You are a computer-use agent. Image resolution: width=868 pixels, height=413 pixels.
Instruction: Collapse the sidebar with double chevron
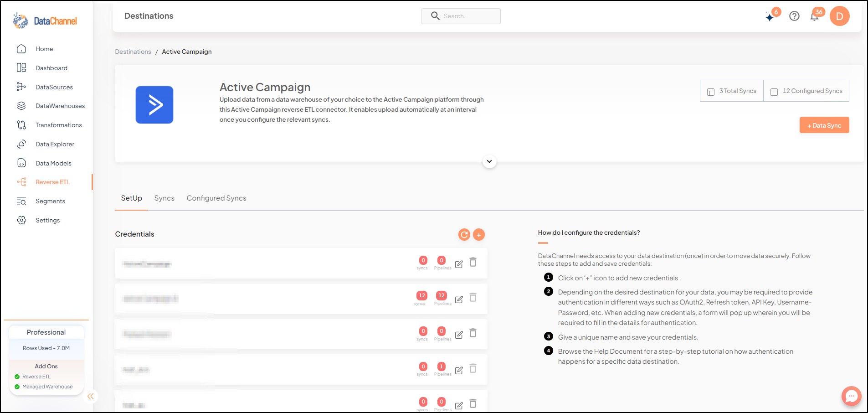(91, 396)
